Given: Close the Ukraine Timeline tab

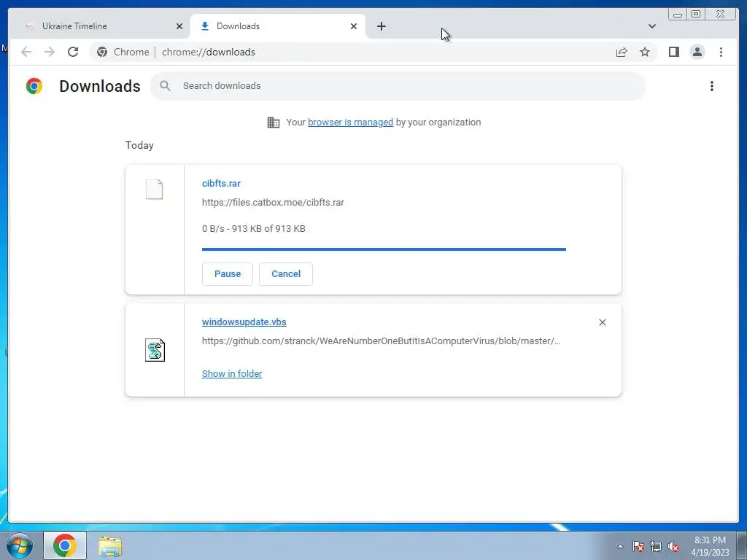Looking at the screenshot, I should [x=179, y=26].
